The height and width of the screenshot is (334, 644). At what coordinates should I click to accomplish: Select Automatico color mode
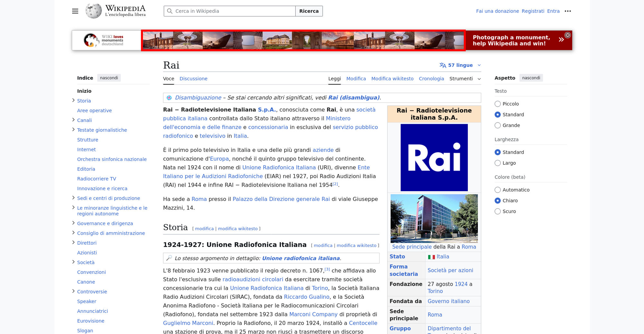coord(497,190)
